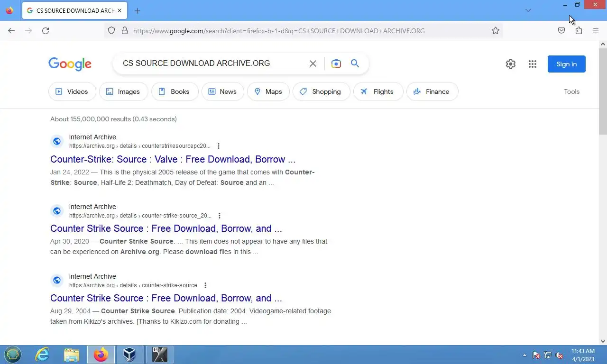This screenshot has height=364, width=607.
Task: Open the X-marked 64-bit app on the taskbar
Action: [x=160, y=355]
